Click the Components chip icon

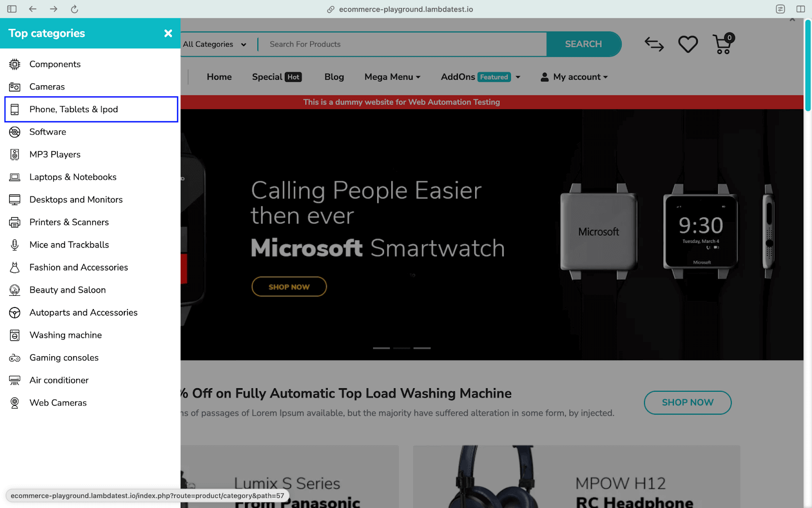(x=15, y=64)
